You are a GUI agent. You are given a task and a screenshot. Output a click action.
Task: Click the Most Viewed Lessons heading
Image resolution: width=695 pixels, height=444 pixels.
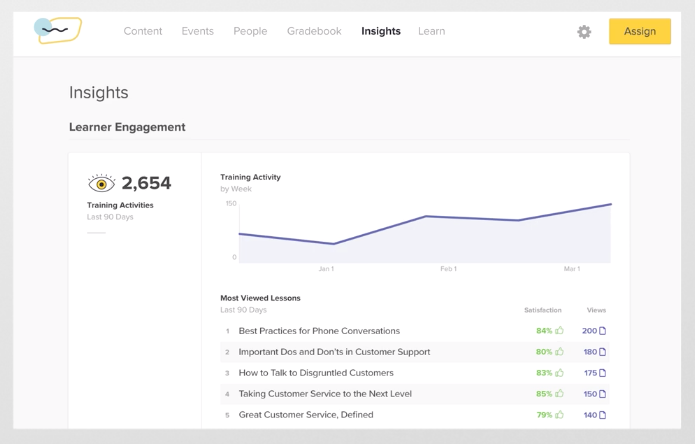260,298
